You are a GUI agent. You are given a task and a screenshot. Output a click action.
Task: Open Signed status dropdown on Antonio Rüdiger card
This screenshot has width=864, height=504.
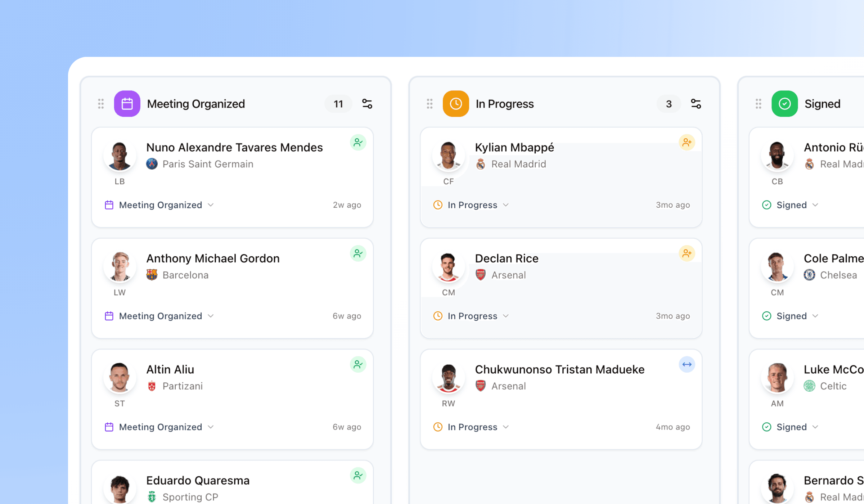(791, 205)
